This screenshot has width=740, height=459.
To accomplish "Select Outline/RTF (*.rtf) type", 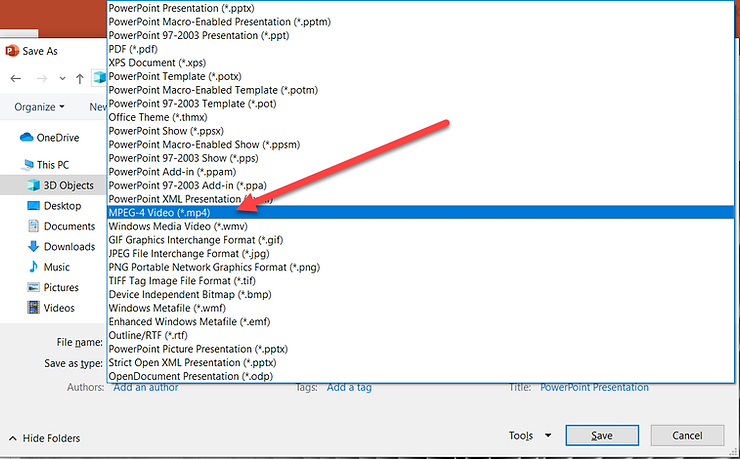I will click(420, 335).
